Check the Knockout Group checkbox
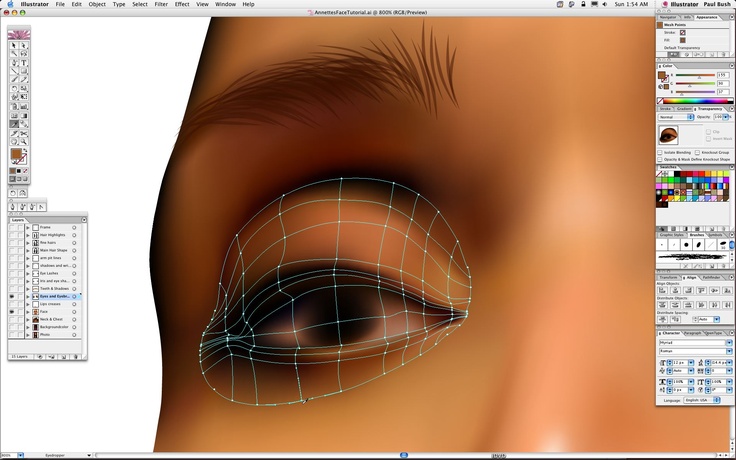736x460 pixels. coord(698,153)
